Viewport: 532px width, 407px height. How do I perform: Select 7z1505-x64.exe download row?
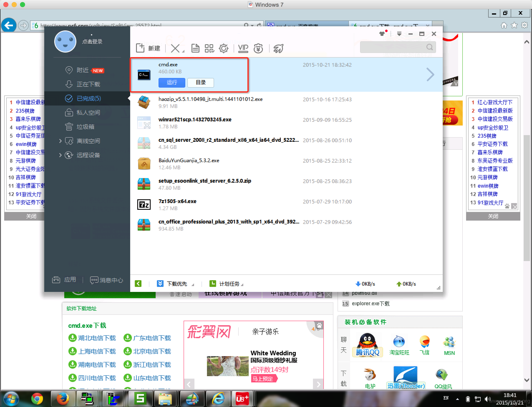click(x=286, y=205)
